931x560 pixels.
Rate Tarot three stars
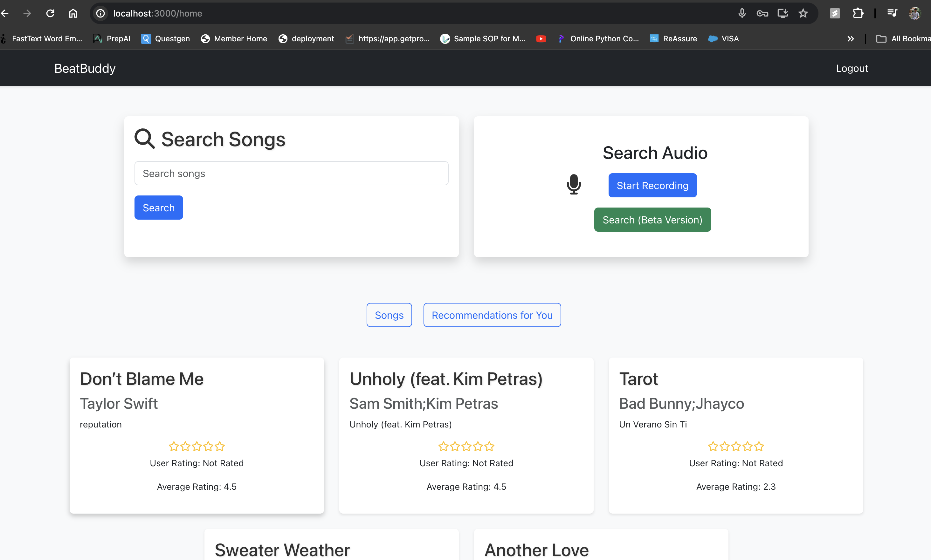pos(736,447)
